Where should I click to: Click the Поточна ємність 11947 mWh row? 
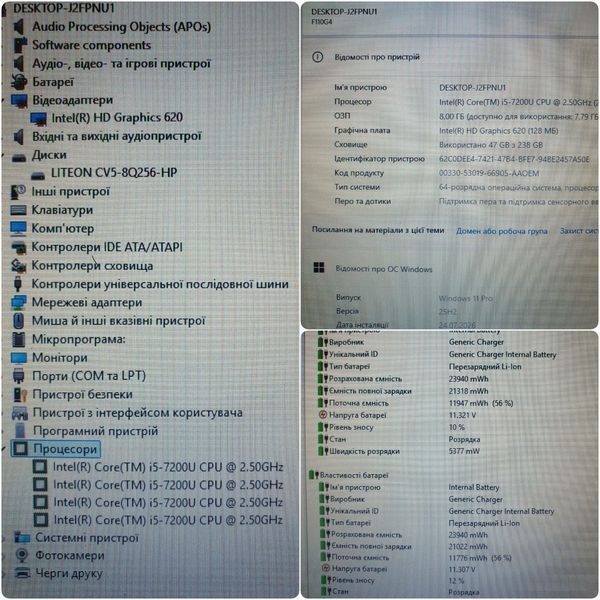tap(417, 403)
